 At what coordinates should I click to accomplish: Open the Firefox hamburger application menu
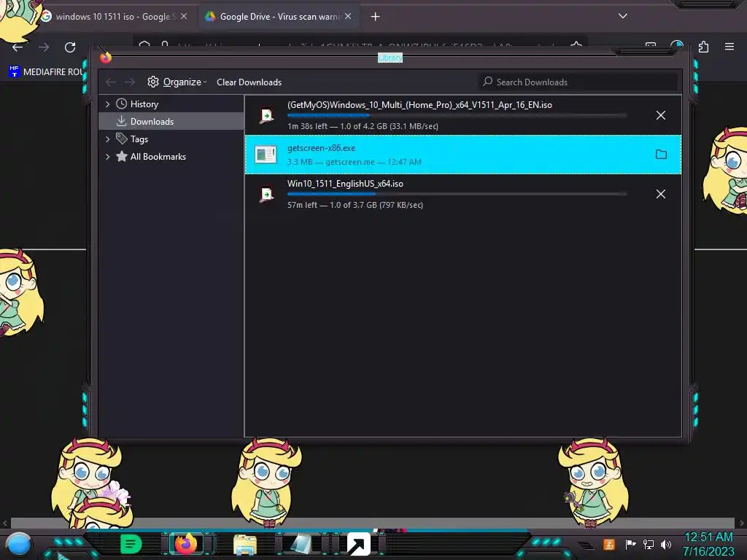(729, 47)
